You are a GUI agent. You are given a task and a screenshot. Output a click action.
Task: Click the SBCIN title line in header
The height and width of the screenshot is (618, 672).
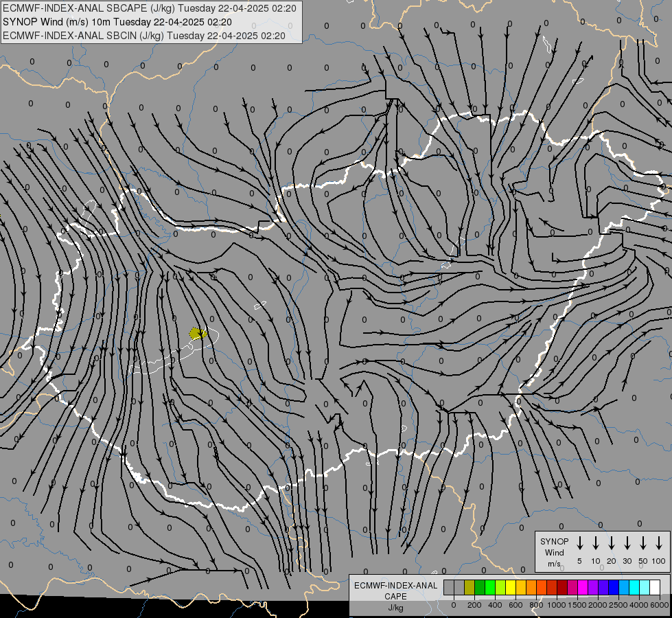pyautogui.click(x=144, y=36)
